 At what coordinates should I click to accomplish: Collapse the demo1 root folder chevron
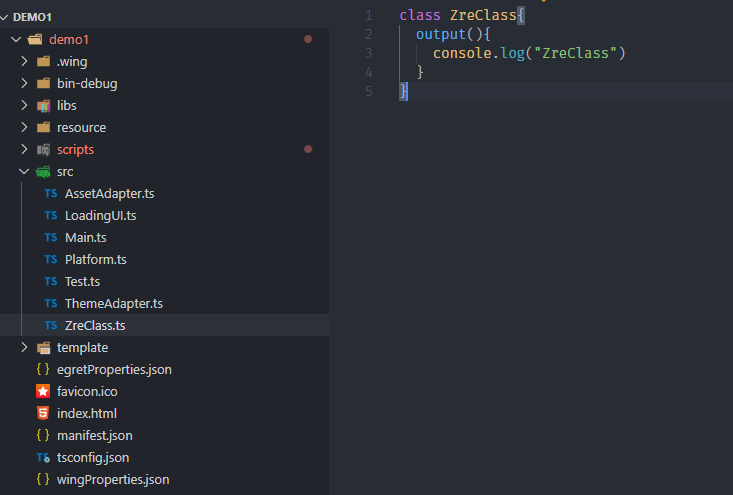click(x=16, y=39)
